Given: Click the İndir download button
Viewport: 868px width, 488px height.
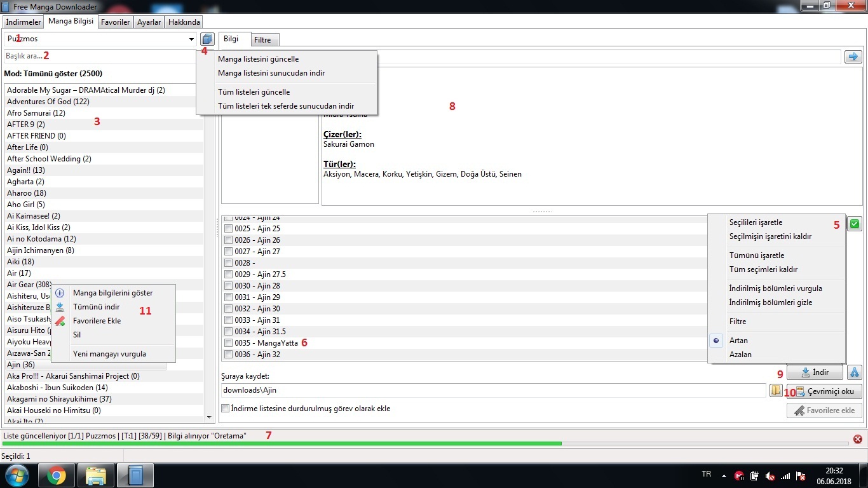Looking at the screenshot, I should tap(815, 372).
